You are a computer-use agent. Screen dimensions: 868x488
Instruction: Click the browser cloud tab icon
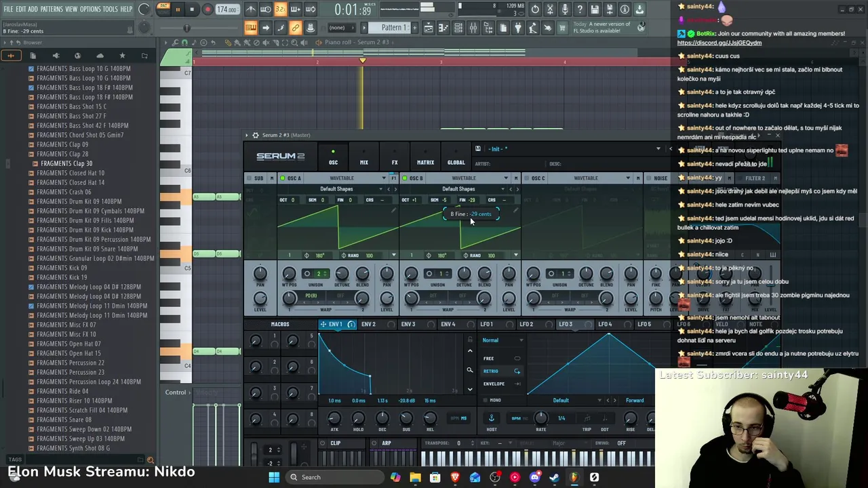[100, 56]
